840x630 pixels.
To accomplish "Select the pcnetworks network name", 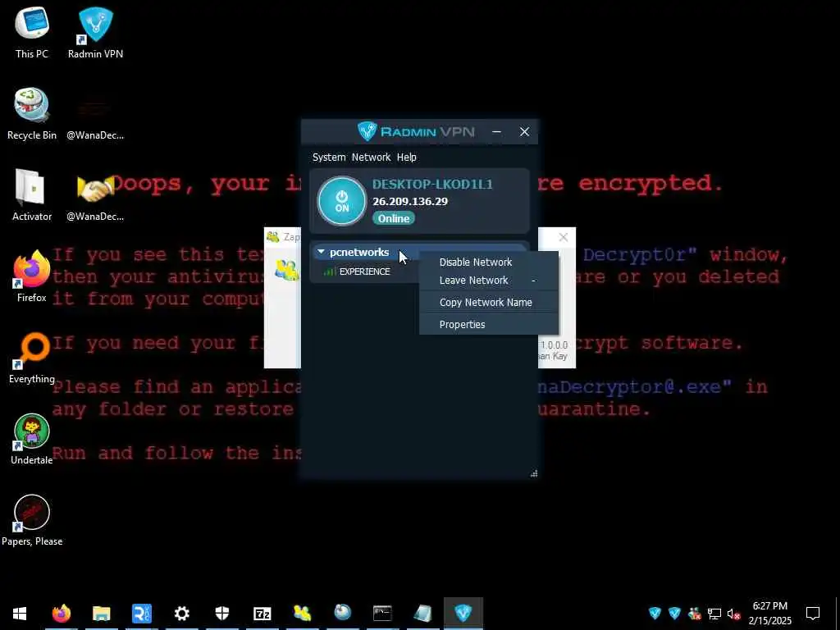I will pyautogui.click(x=359, y=252).
